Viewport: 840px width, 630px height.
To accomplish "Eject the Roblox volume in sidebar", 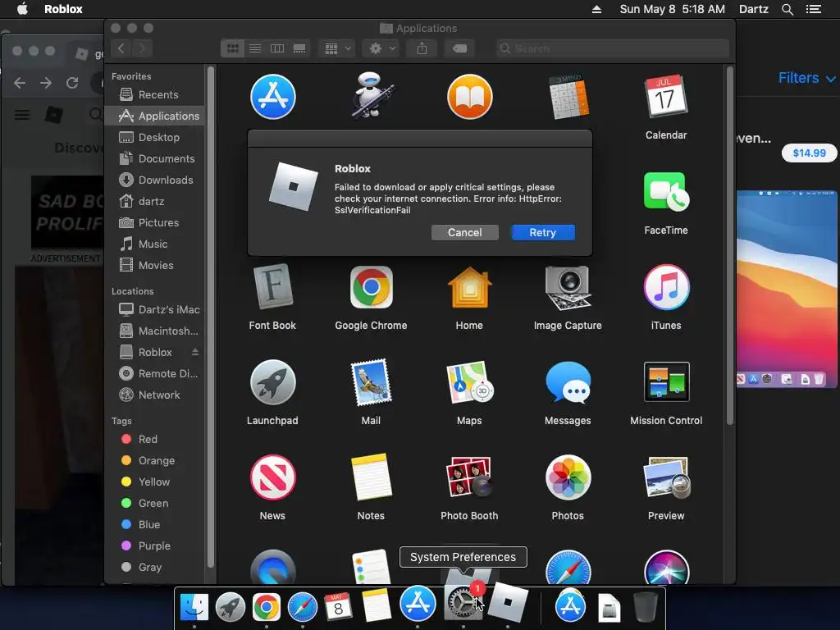I will point(195,352).
